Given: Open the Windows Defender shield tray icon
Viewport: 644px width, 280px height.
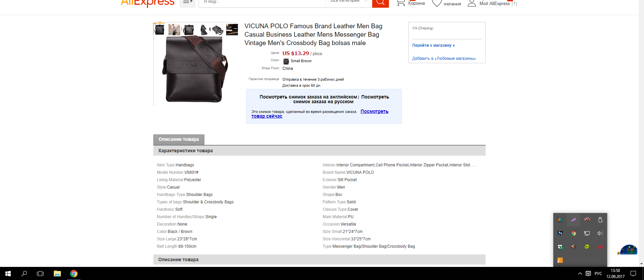Looking at the screenshot, I should (x=560, y=247).
